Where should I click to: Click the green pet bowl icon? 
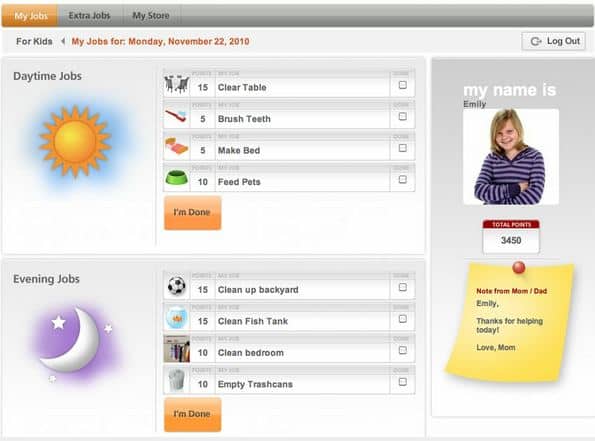pyautogui.click(x=176, y=178)
